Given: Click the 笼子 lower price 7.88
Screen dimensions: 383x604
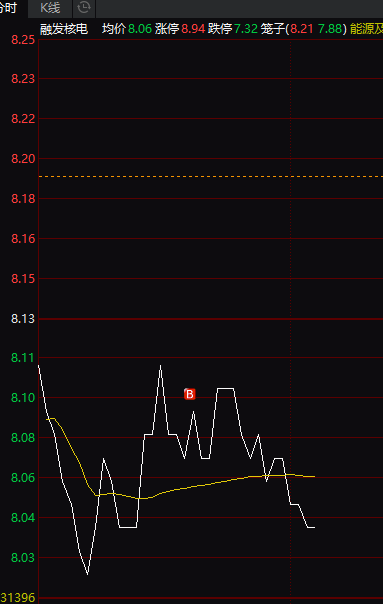Looking at the screenshot, I should (x=330, y=29).
